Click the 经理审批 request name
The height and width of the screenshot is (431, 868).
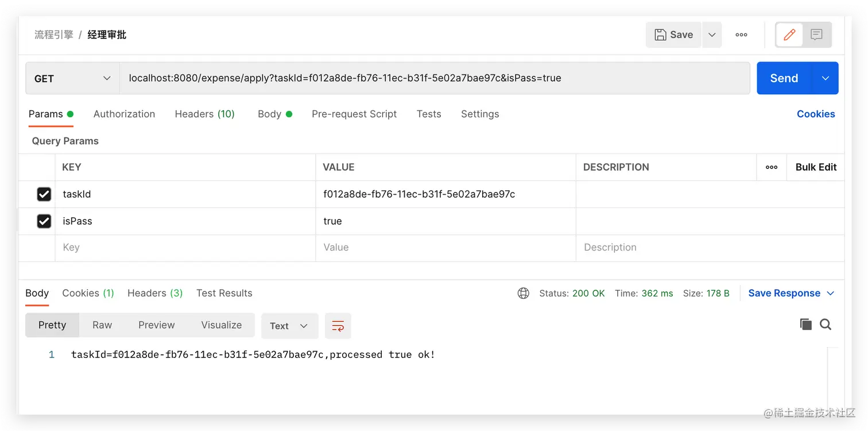click(x=107, y=34)
